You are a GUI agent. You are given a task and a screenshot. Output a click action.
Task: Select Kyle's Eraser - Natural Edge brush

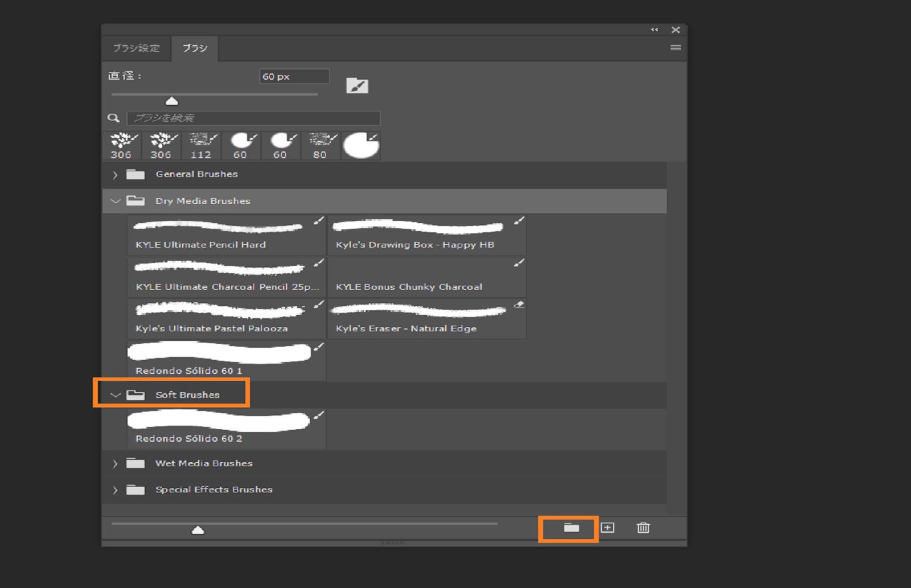point(427,319)
